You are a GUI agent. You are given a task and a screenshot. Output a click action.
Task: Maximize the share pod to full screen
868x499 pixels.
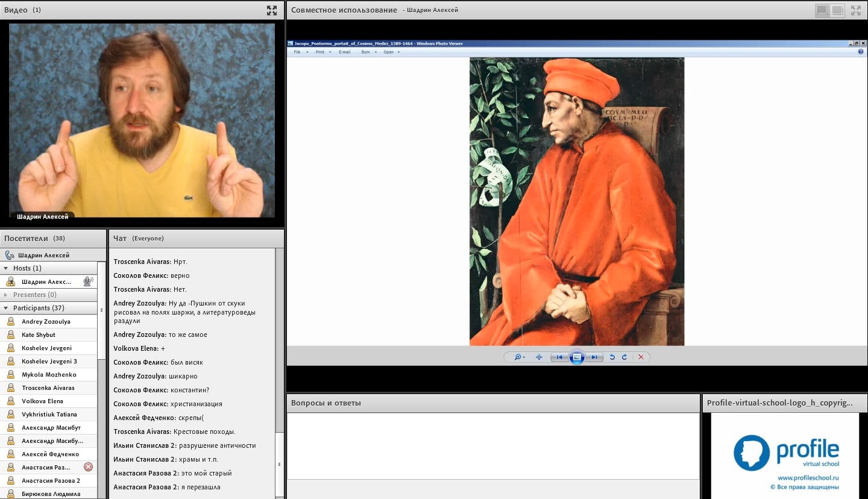pyautogui.click(x=856, y=10)
